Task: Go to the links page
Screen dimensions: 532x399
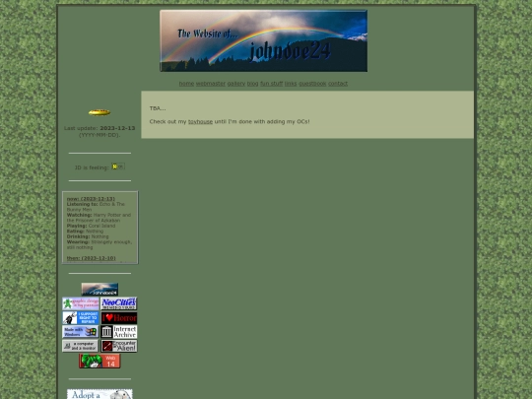Action: coord(291,84)
